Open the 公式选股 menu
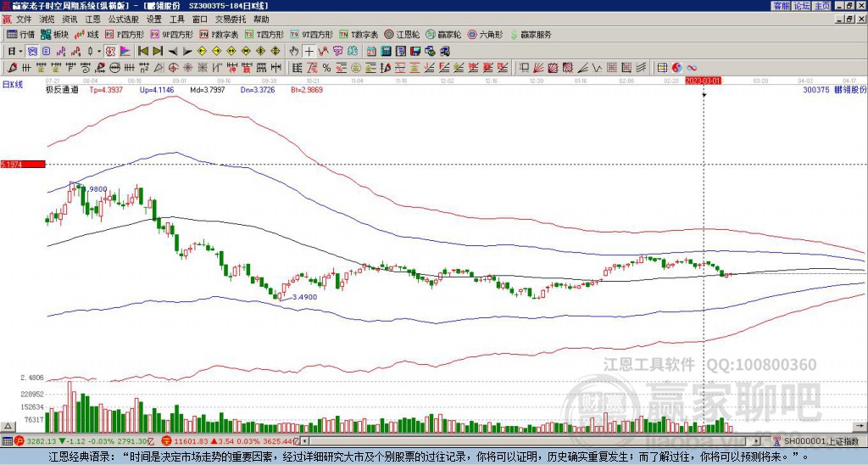 coord(124,20)
